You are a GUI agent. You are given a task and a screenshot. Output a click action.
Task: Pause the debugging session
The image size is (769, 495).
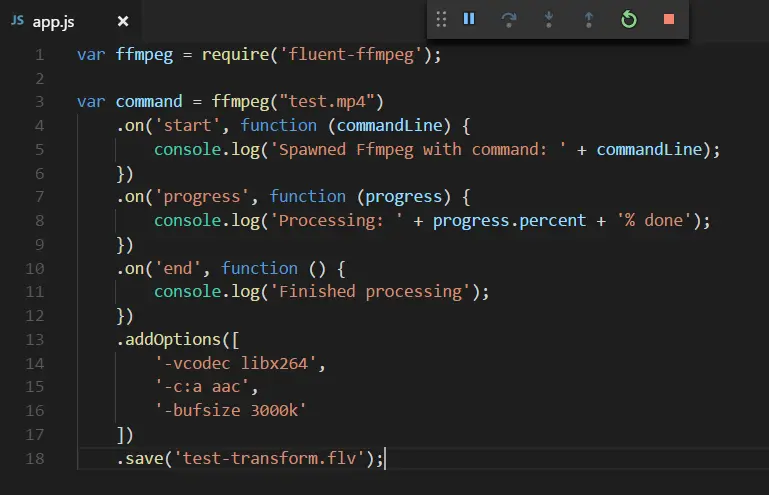pyautogui.click(x=469, y=19)
